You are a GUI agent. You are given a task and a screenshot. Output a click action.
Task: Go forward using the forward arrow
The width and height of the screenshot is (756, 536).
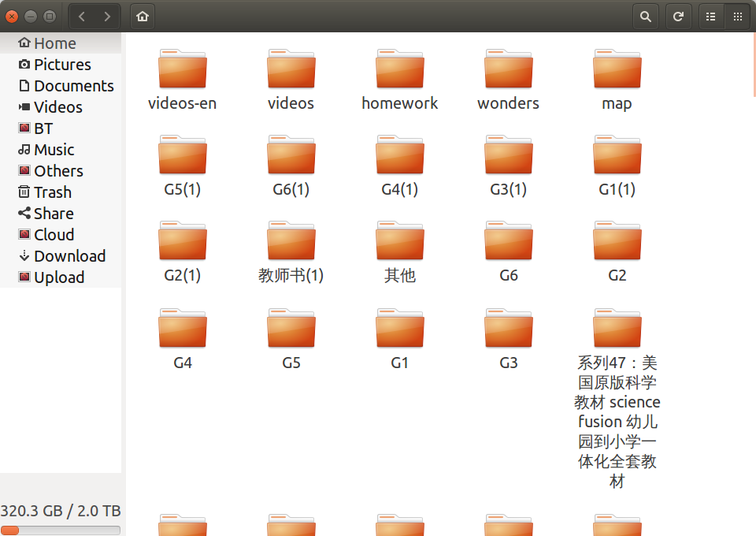106,16
